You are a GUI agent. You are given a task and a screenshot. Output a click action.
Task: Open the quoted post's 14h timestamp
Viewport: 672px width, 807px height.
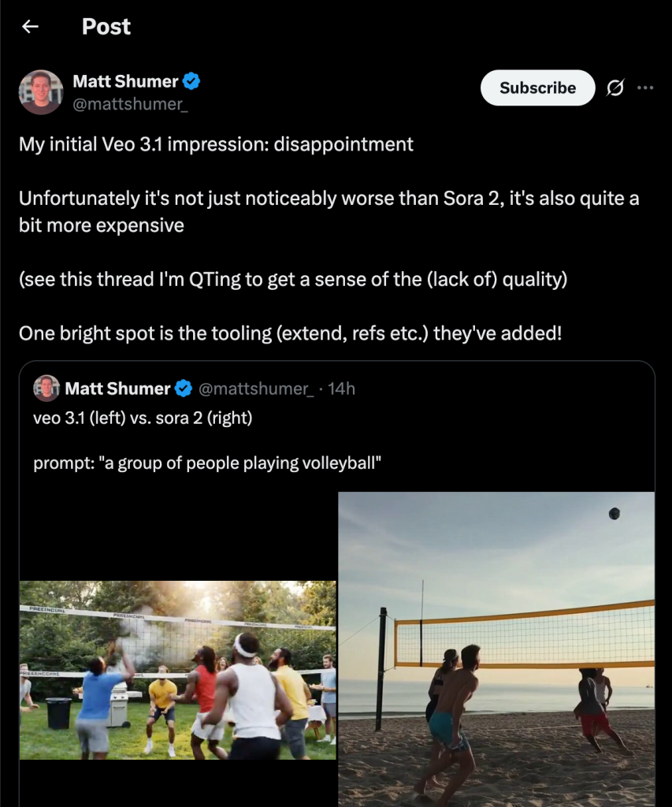click(341, 389)
